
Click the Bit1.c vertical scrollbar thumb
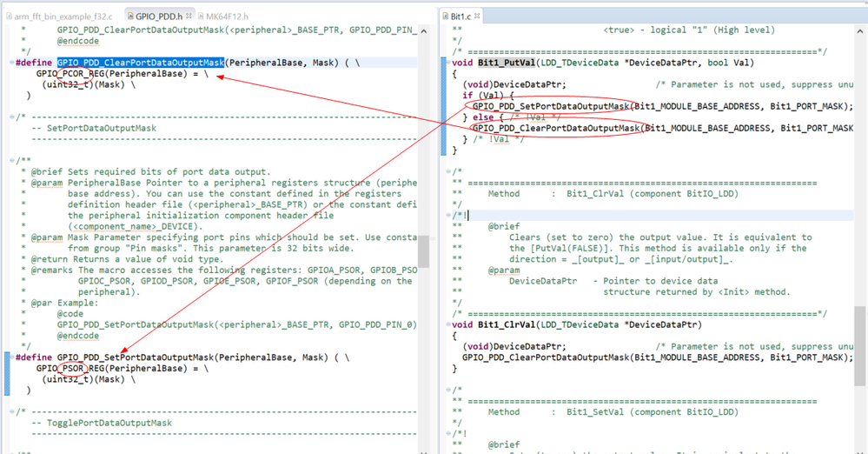(x=859, y=346)
